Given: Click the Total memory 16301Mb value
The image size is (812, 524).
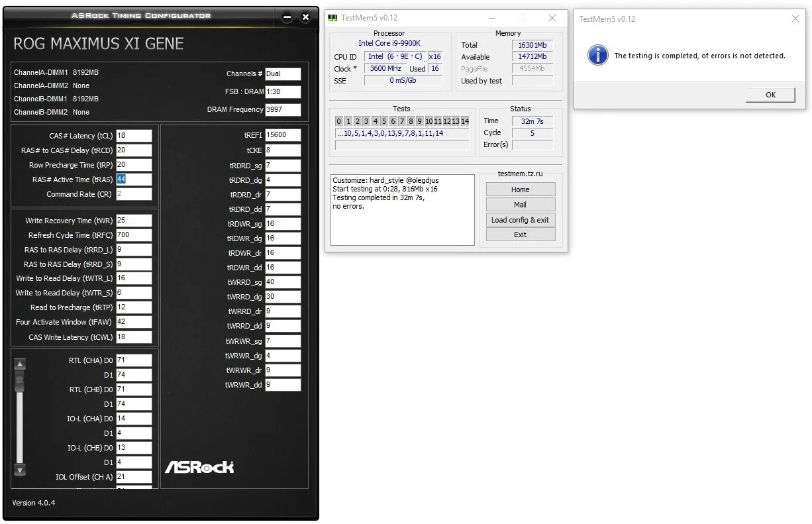Looking at the screenshot, I should (532, 45).
